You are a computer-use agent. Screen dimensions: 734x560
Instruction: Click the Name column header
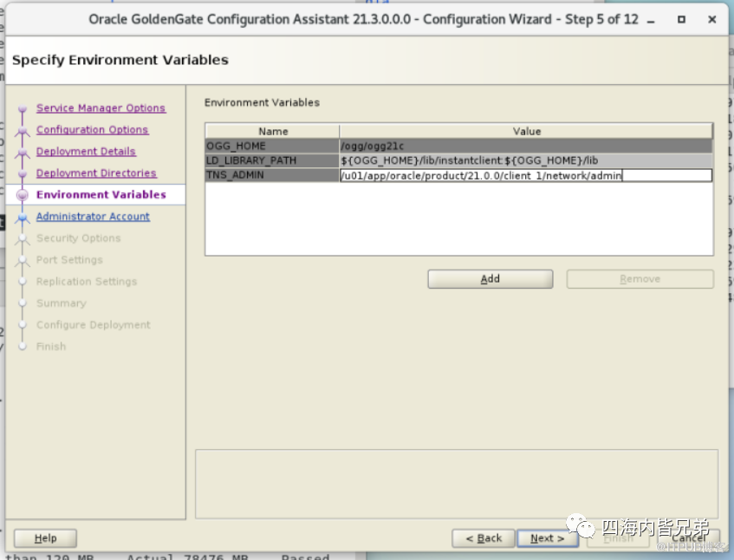[273, 132]
